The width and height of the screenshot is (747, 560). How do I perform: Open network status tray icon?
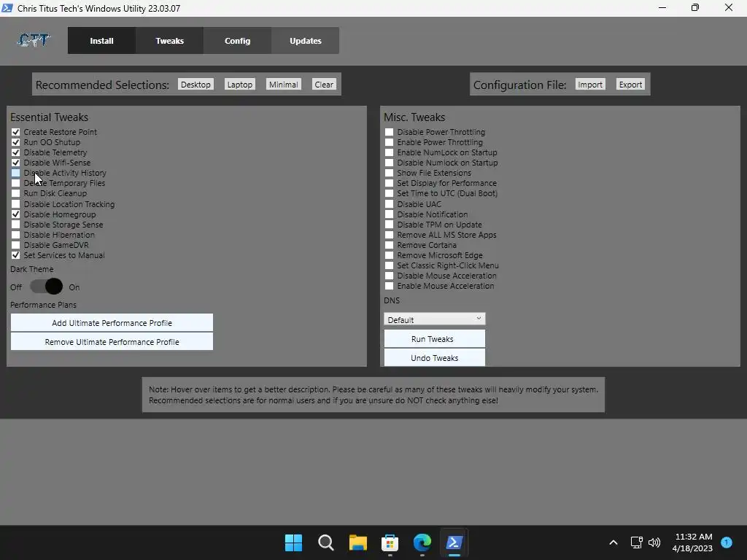click(x=636, y=542)
